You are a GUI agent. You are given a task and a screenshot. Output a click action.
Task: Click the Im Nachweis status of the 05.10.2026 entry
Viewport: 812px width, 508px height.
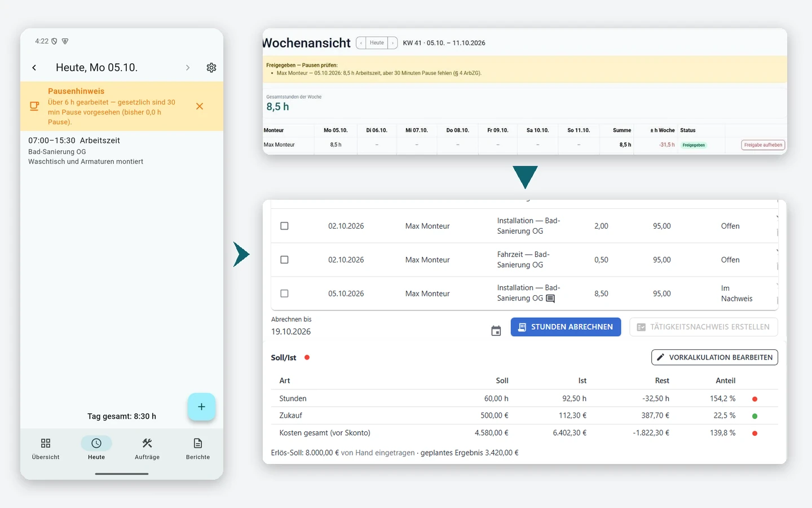coord(736,294)
